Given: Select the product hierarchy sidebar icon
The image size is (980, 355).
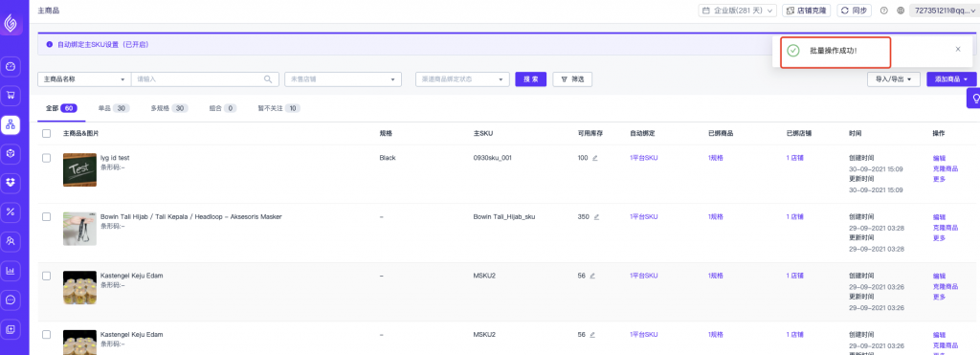Looking at the screenshot, I should [10, 124].
